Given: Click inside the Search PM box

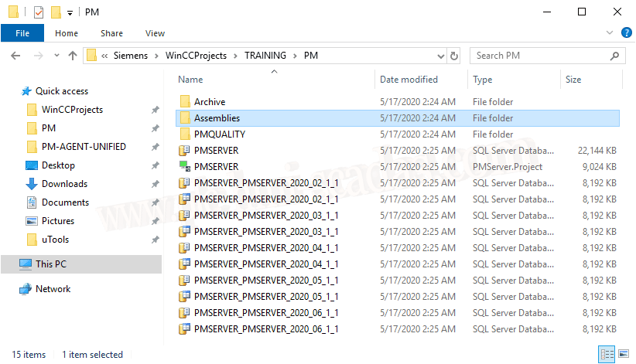Looking at the screenshot, I should click(542, 56).
